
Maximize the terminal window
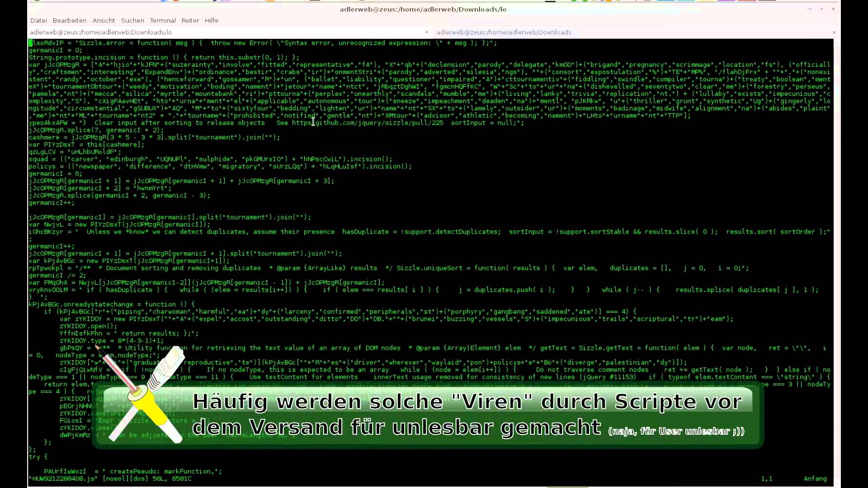[821, 9]
